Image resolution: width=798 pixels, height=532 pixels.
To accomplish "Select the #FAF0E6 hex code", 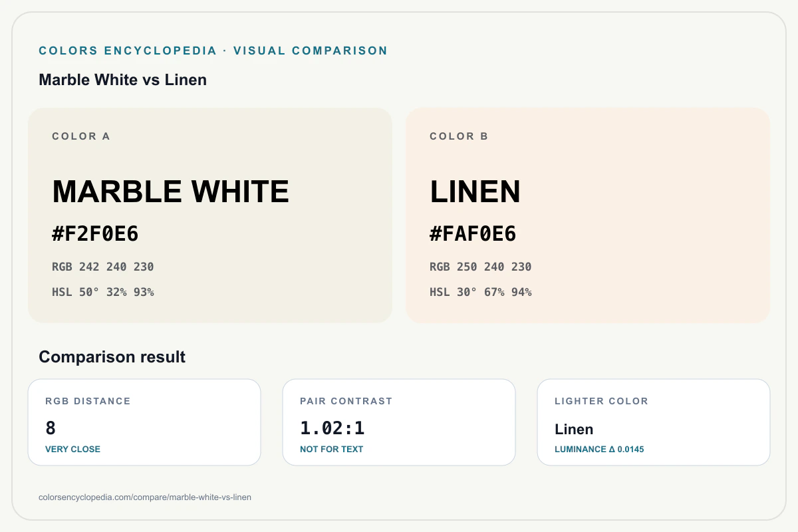I will point(473,234).
